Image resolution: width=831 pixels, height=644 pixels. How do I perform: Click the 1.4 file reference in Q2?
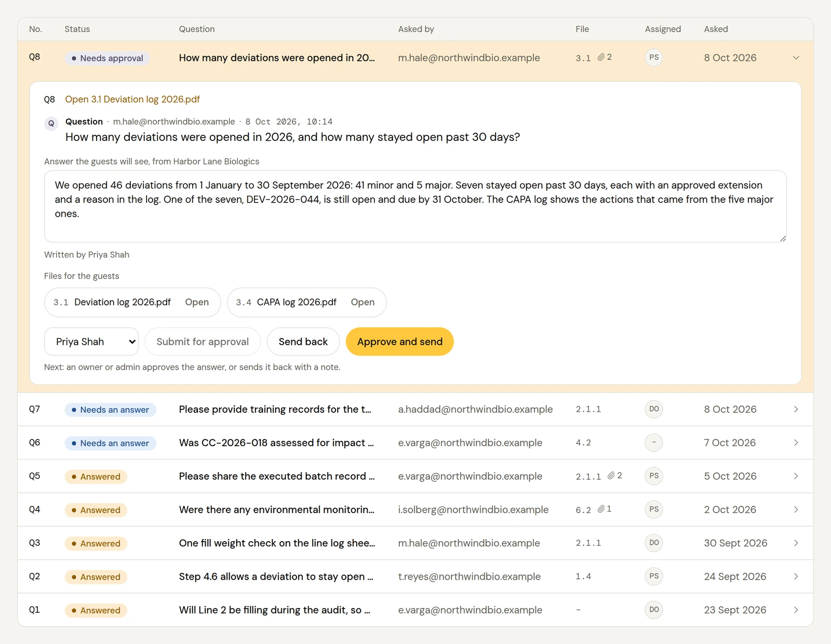[583, 576]
